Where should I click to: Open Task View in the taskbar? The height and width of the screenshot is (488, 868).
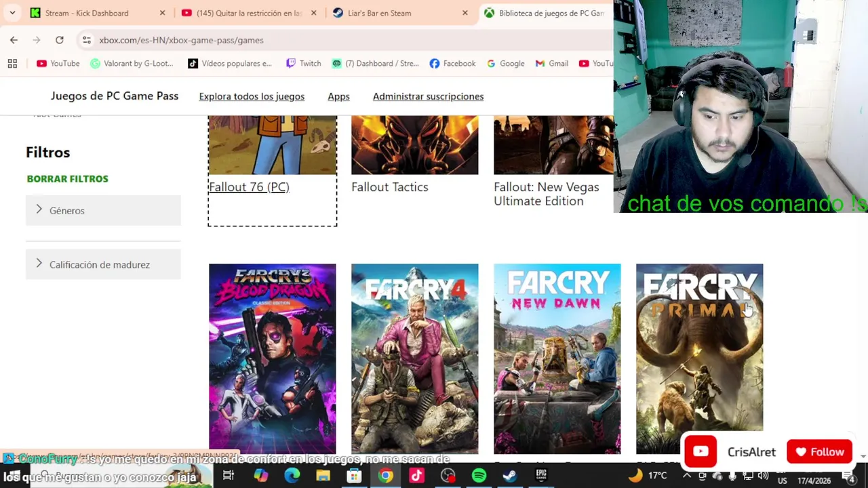(x=229, y=476)
